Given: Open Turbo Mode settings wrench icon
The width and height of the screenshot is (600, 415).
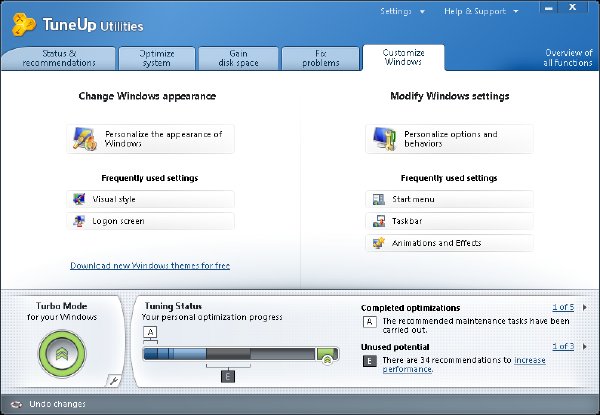Looking at the screenshot, I should click(x=114, y=380).
